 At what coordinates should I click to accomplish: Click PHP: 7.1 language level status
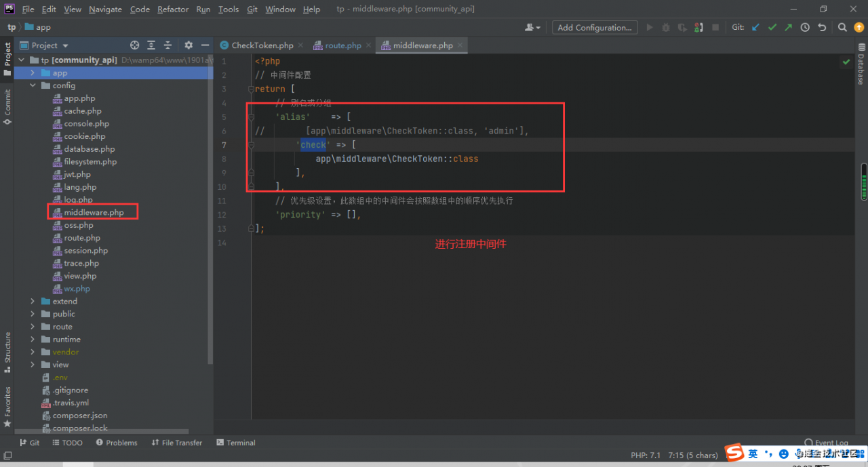[646, 455]
